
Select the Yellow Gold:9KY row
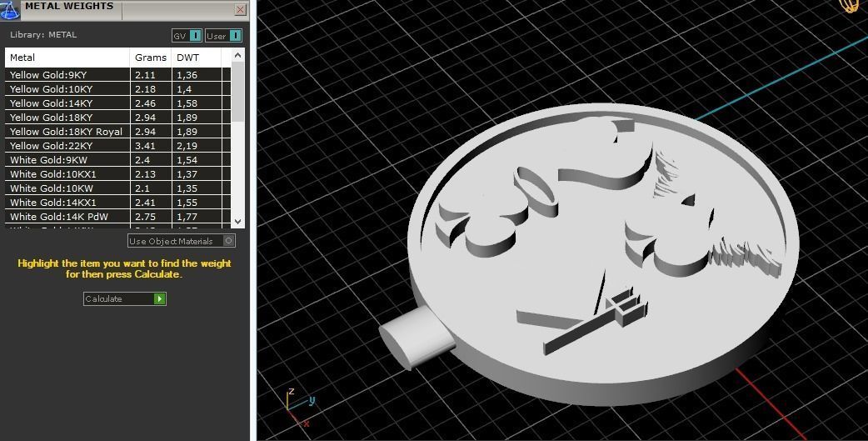pyautogui.click(x=118, y=75)
